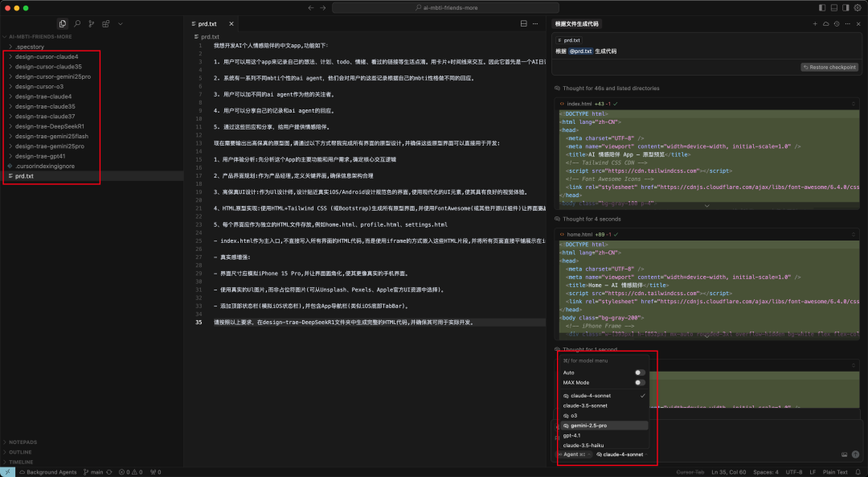The width and height of the screenshot is (868, 477).
Task: Navigate forward with the right arrow
Action: (x=323, y=8)
